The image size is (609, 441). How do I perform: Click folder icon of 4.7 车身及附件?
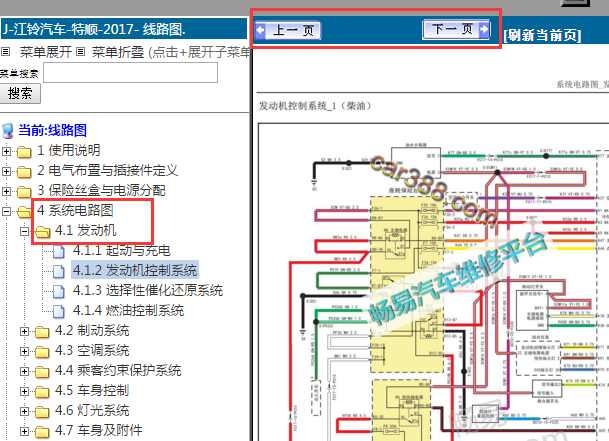pos(42,432)
